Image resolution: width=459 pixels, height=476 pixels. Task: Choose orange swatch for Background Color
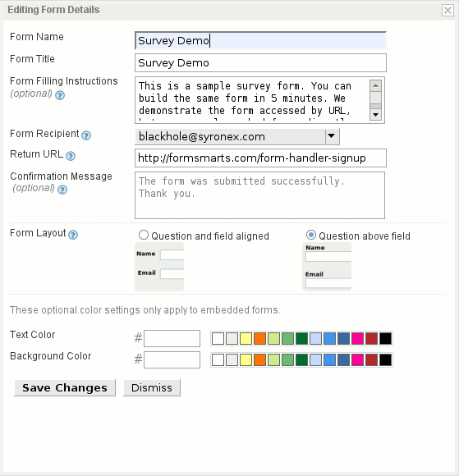pos(259,359)
